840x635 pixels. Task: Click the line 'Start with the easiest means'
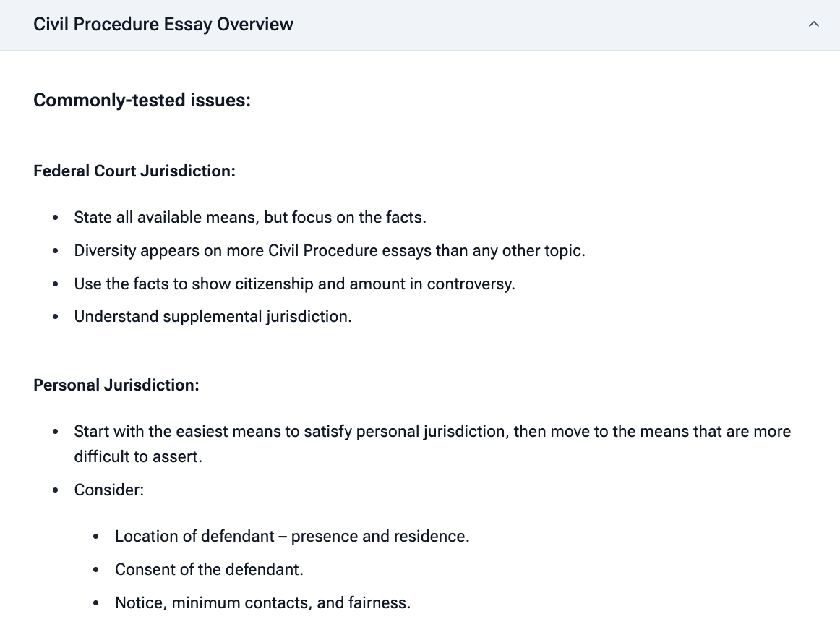coord(432,432)
